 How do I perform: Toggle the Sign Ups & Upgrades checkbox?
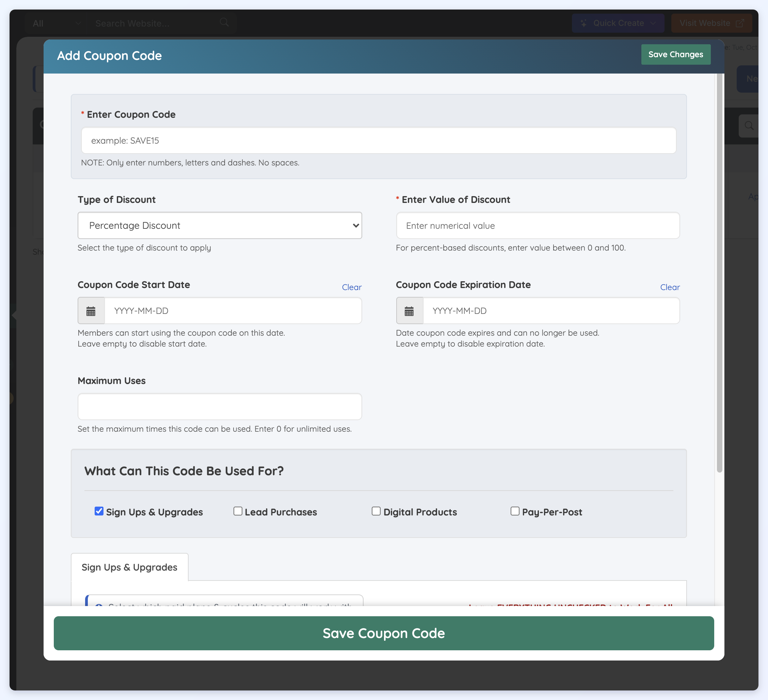pyautogui.click(x=99, y=511)
